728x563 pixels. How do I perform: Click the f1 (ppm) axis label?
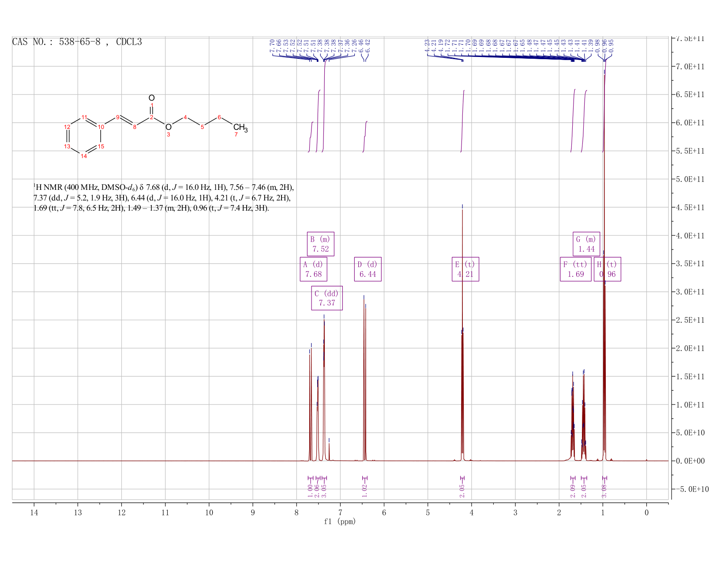(340, 521)
